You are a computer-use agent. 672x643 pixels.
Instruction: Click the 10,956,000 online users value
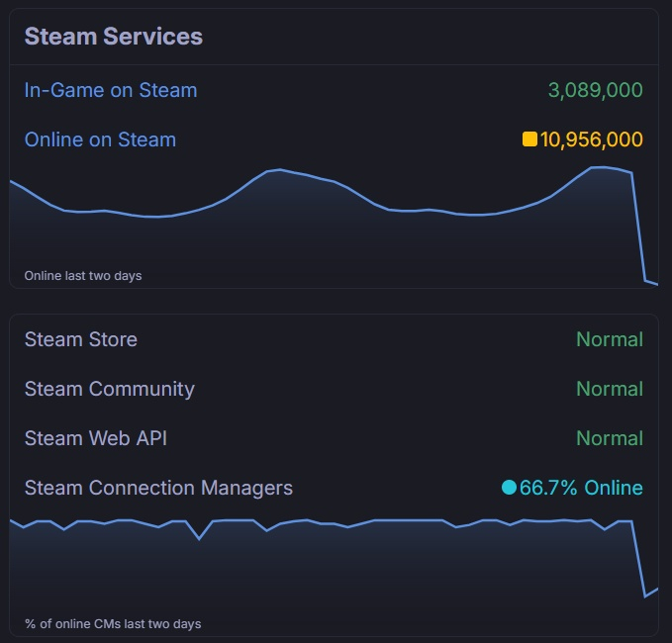[591, 139]
